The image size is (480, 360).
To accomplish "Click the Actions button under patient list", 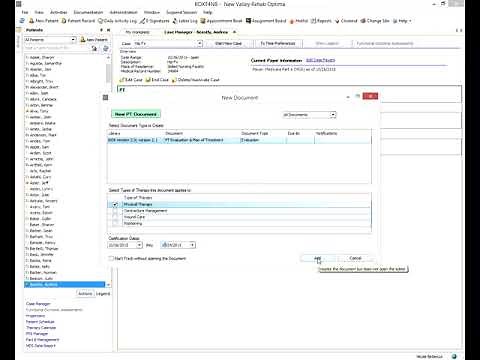I will click(x=85, y=294).
